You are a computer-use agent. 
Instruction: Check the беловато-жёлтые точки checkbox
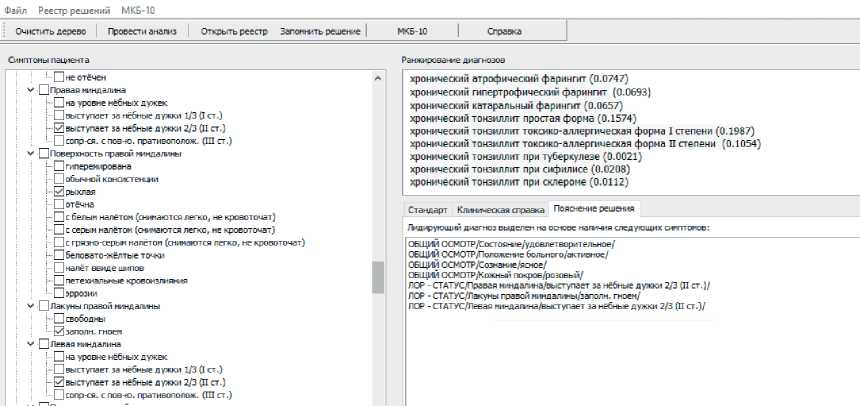pos(59,256)
